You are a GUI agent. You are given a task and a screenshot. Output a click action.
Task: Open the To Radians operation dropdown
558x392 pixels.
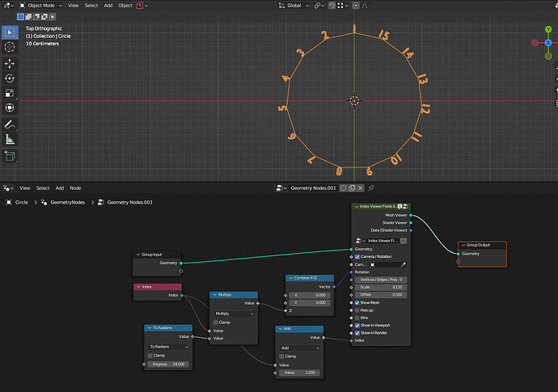pyautogui.click(x=169, y=347)
